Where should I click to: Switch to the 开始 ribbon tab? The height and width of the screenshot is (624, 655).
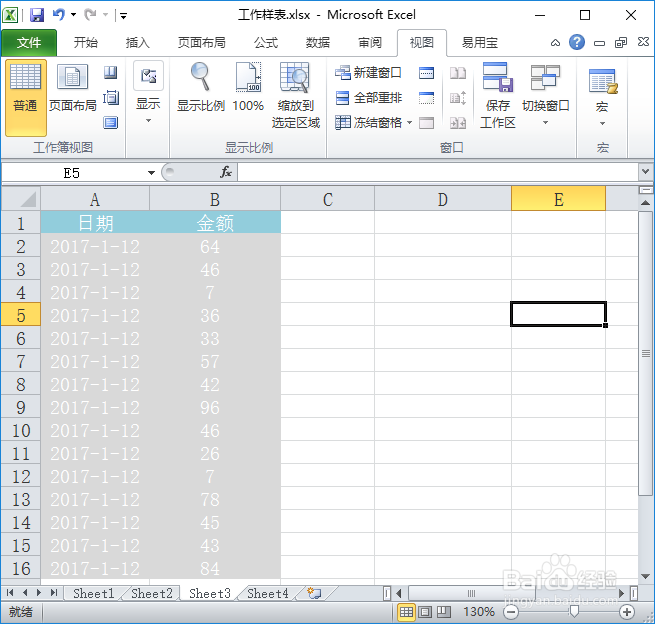click(x=86, y=43)
